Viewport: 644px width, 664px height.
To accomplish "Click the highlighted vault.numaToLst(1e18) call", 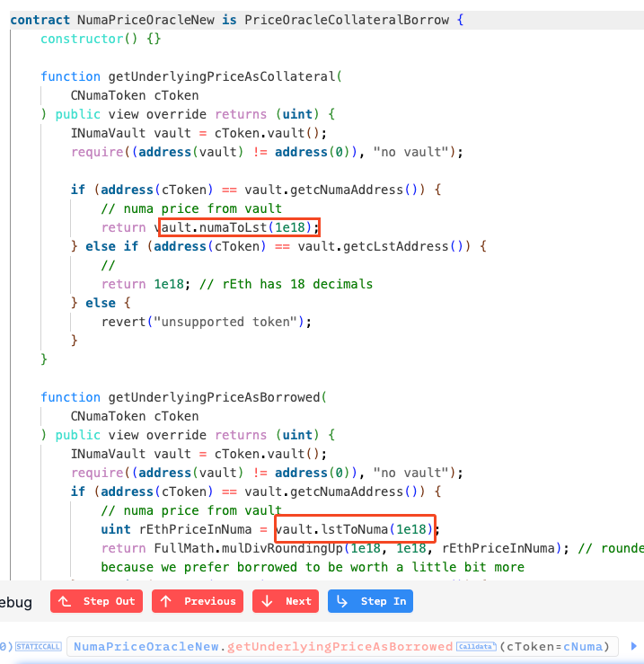I will [x=239, y=227].
